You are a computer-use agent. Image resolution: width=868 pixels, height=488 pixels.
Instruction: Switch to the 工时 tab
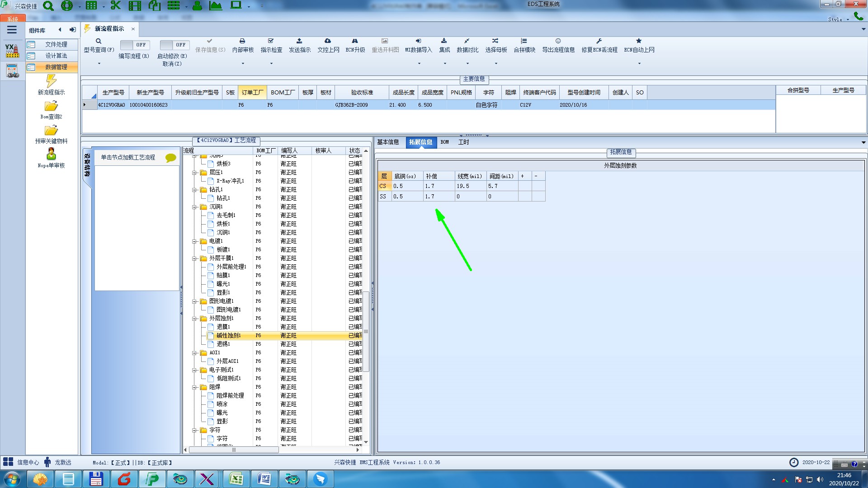pyautogui.click(x=463, y=142)
